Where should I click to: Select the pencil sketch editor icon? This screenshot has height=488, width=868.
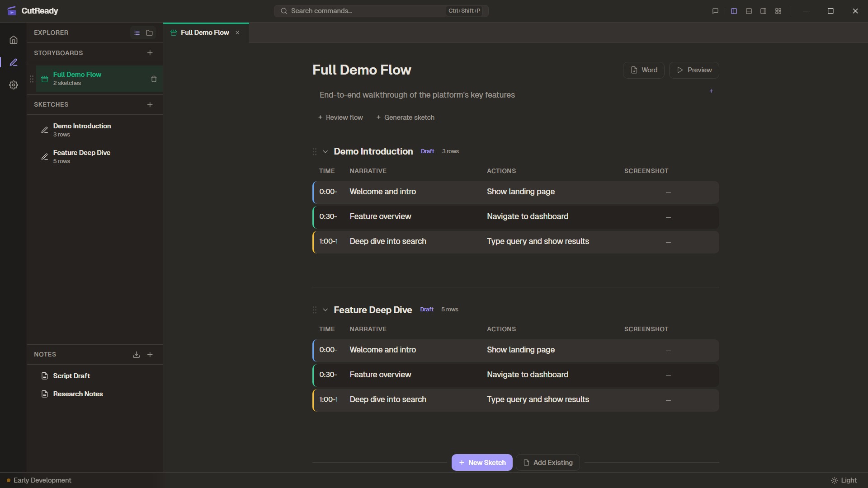(x=14, y=62)
